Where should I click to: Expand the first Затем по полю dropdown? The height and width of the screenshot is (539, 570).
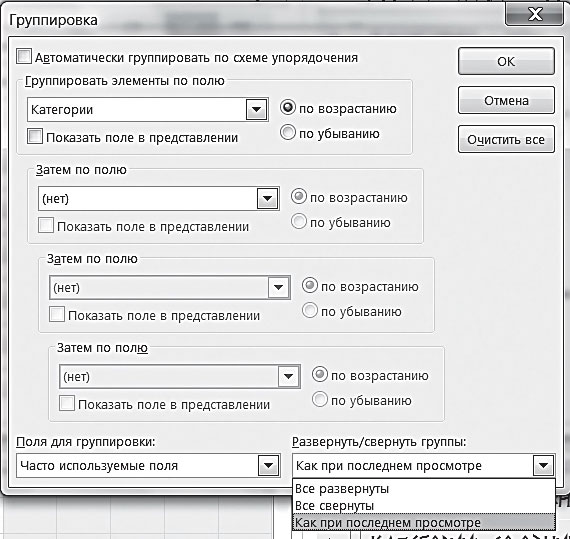pyautogui.click(x=268, y=198)
